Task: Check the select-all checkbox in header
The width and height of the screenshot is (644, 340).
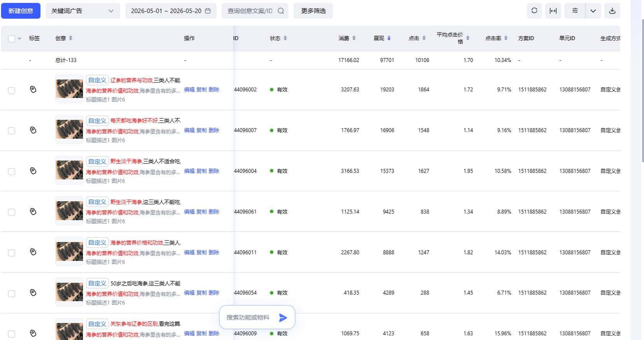Action: (12, 39)
